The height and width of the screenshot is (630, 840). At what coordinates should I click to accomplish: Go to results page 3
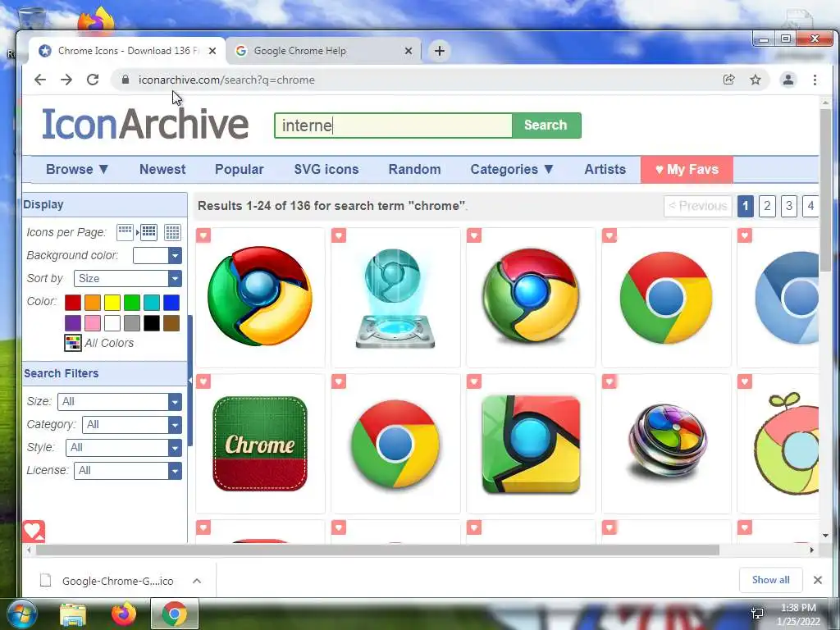click(788, 206)
